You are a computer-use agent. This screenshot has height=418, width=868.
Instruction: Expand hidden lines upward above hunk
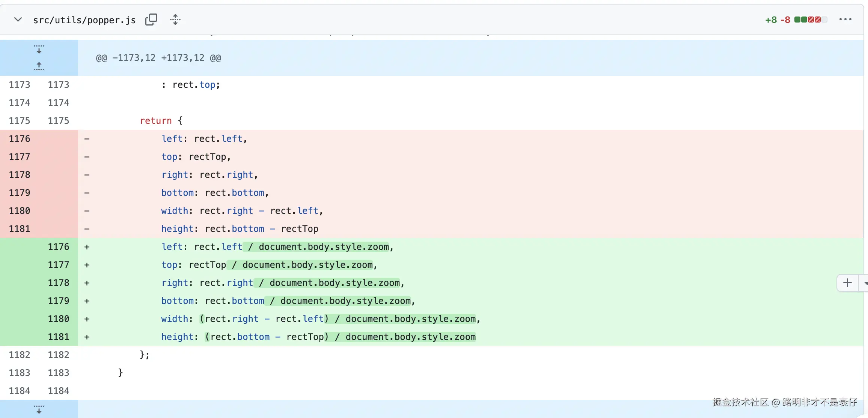click(x=39, y=66)
